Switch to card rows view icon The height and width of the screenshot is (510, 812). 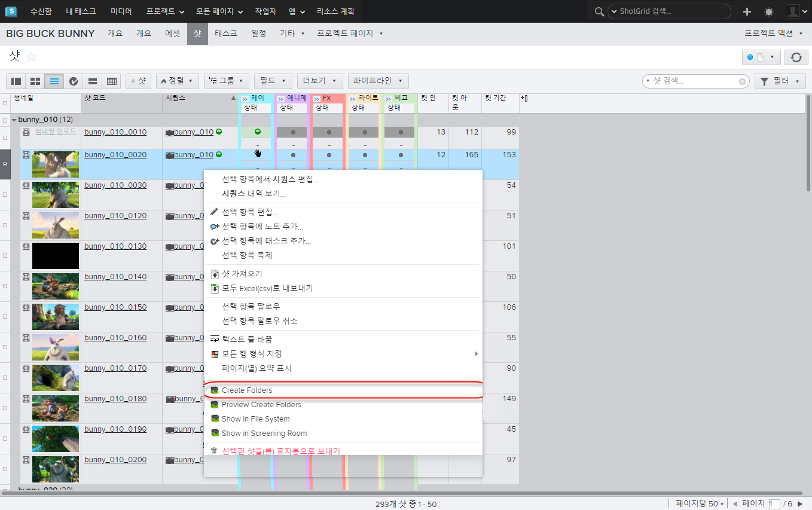tap(93, 81)
